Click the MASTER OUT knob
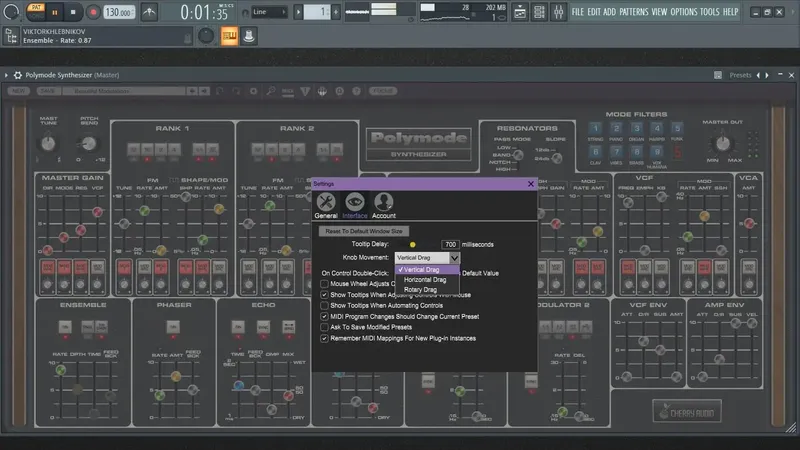The width and height of the screenshot is (800, 450). pos(722,143)
